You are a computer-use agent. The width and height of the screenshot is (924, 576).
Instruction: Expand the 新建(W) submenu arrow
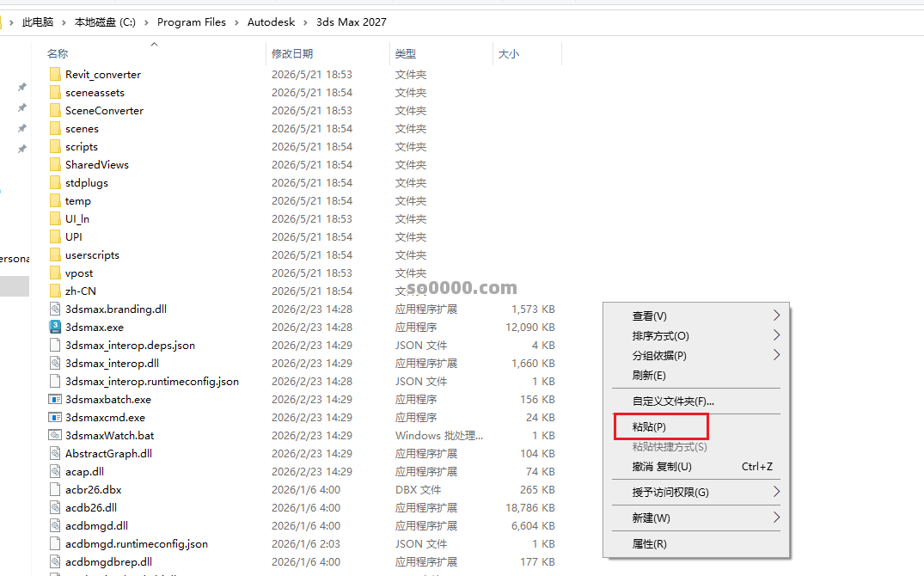776,518
